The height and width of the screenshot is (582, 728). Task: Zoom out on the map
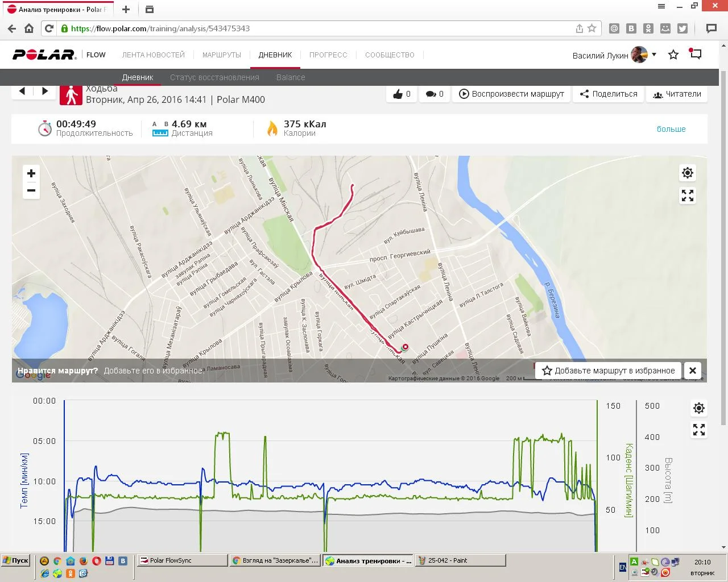(31, 190)
